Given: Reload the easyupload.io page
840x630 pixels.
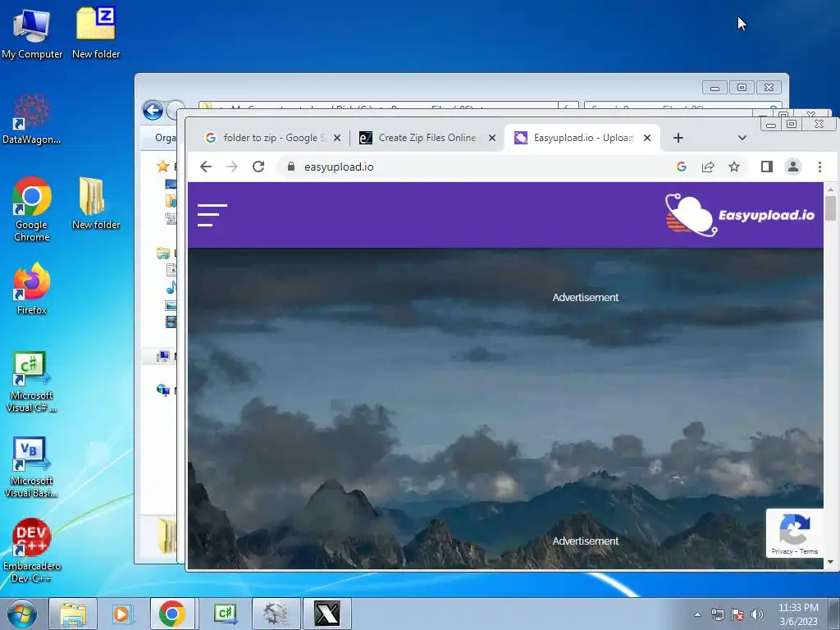Looking at the screenshot, I should tap(258, 167).
